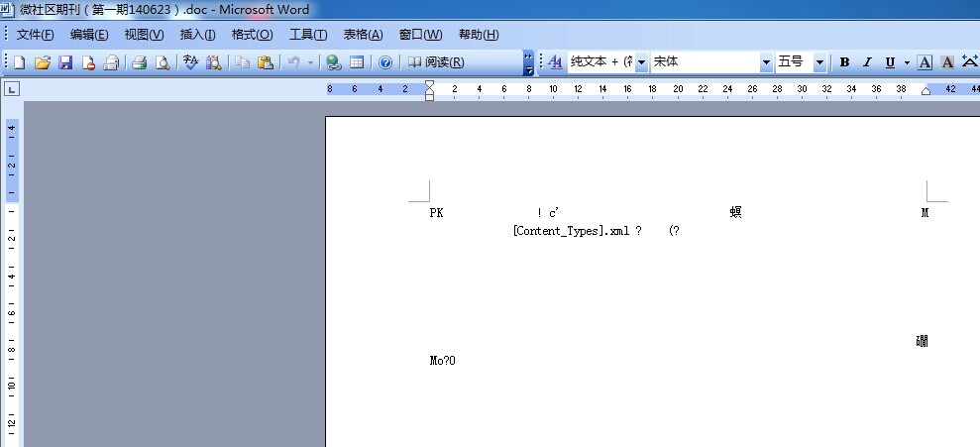Click the Standard toolbar move handle
This screenshot has height=447, width=980.
pyautogui.click(x=6, y=62)
